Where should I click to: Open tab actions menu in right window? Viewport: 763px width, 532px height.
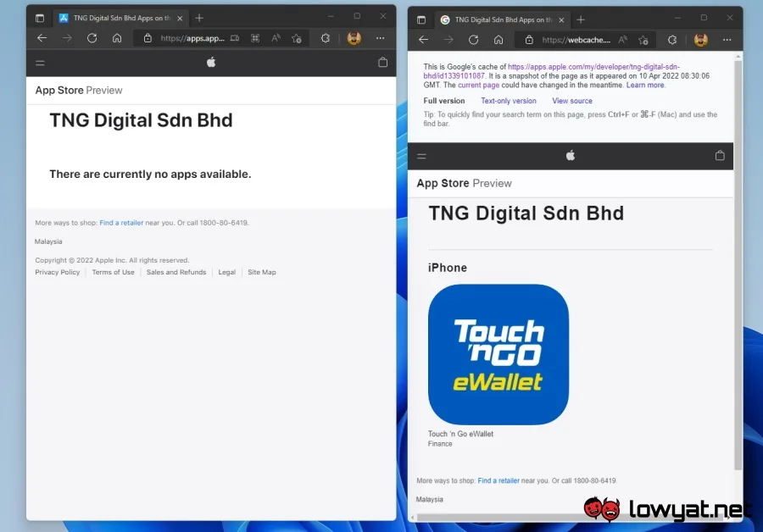(421, 20)
